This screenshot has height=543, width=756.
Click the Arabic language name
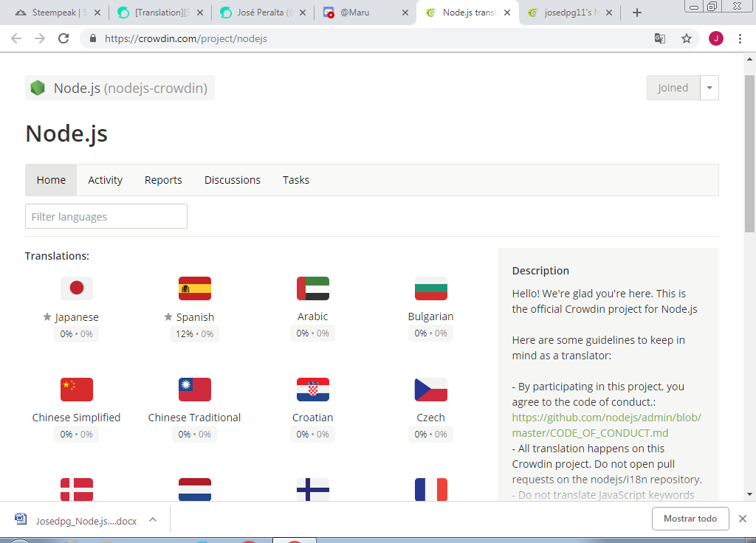click(313, 317)
